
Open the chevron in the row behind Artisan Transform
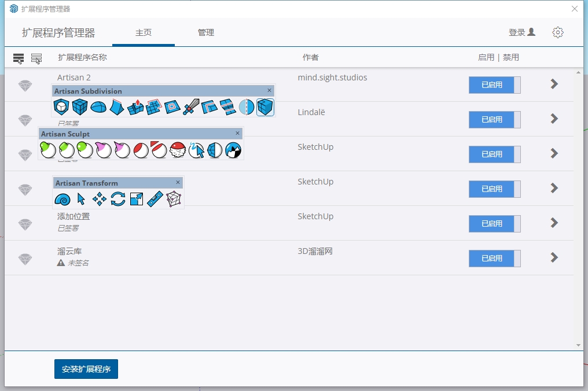pyautogui.click(x=554, y=188)
